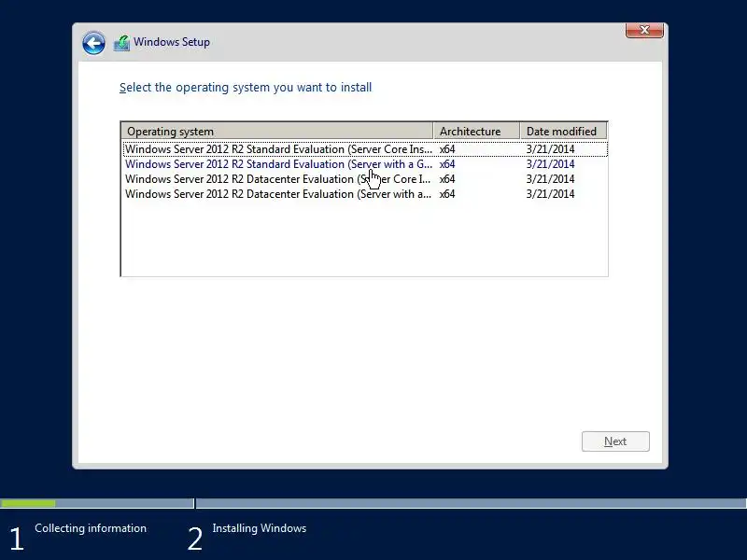This screenshot has height=560, width=747.
Task: Select Standard Evaluation (Server with a GUI) row
Action: 365,164
